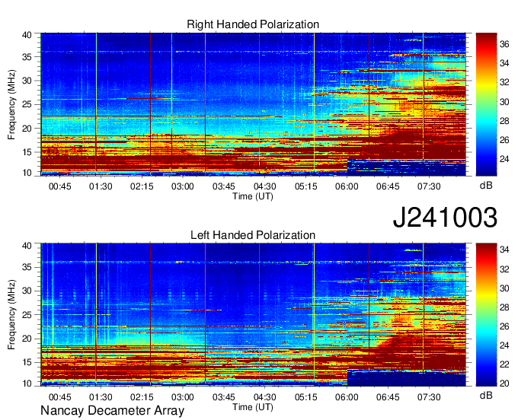Click the 26 tick on Right Handed color bar
The width and height of the screenshot is (518, 420).
tap(504, 140)
